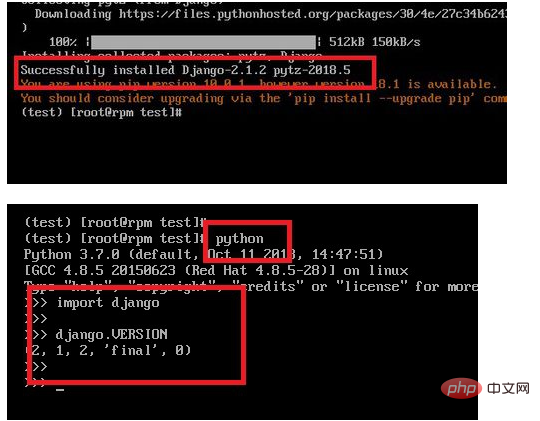Click the 'django.VERSION' command line
Screen dimensions: 540x421
(111, 334)
